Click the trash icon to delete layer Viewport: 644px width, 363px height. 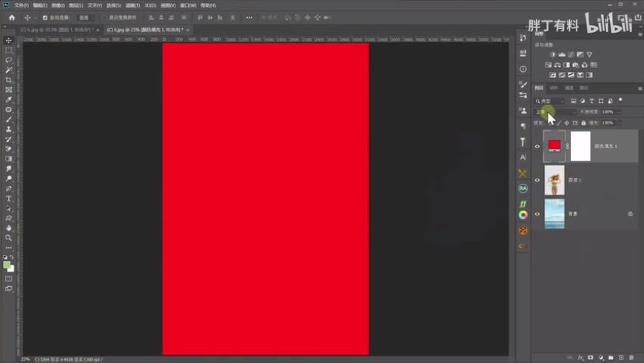click(631, 357)
